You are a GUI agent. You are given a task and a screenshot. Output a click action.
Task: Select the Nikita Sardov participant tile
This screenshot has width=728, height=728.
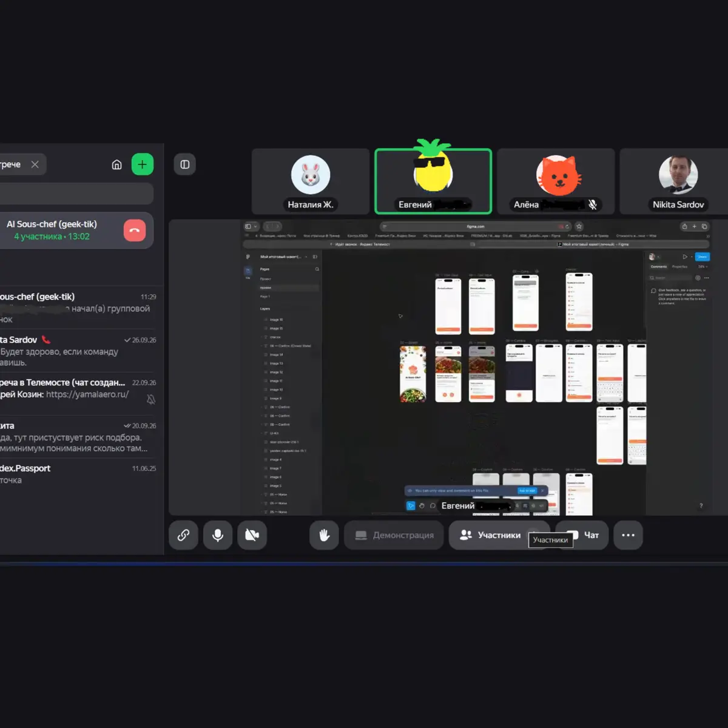(675, 181)
